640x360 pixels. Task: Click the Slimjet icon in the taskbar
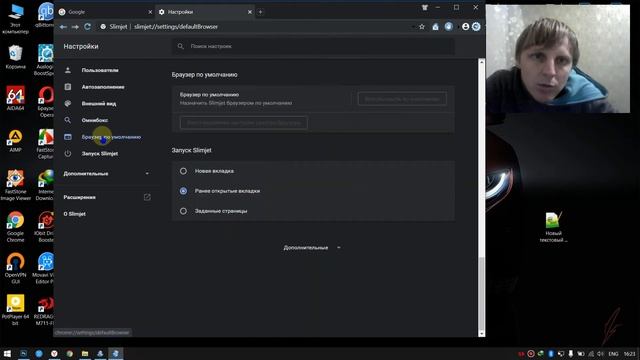(x=116, y=353)
